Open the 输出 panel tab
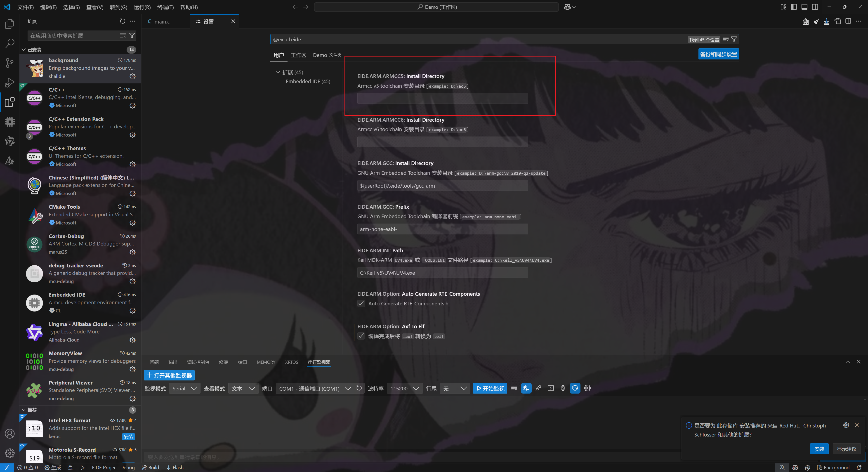 (x=173, y=362)
